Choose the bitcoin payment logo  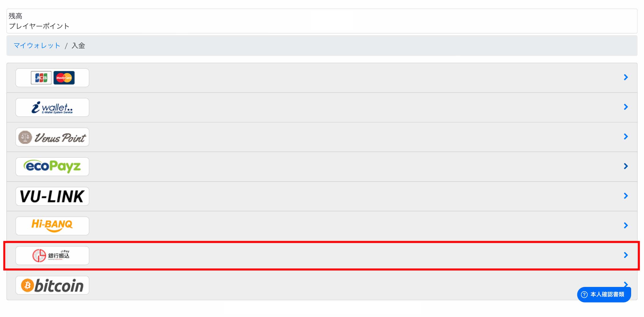coord(52,285)
